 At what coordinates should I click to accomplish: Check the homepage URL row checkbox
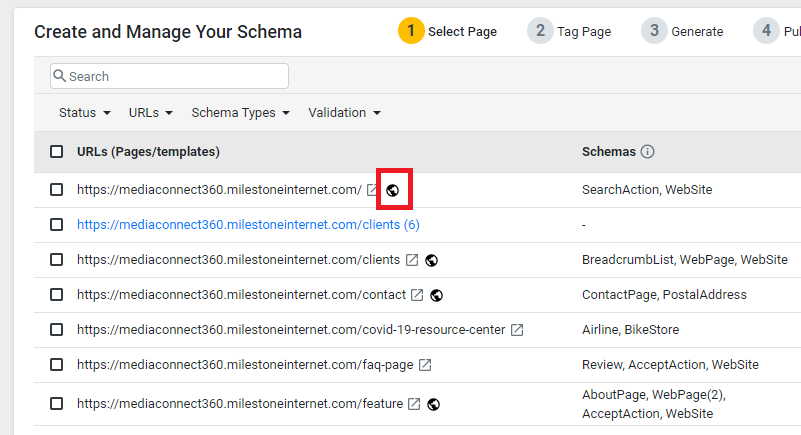pos(57,190)
